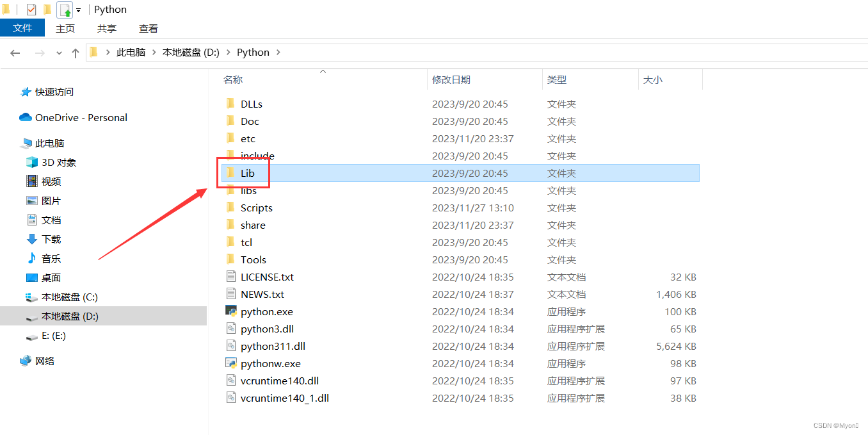Select the Scripts folder
This screenshot has width=868, height=435.
point(256,208)
